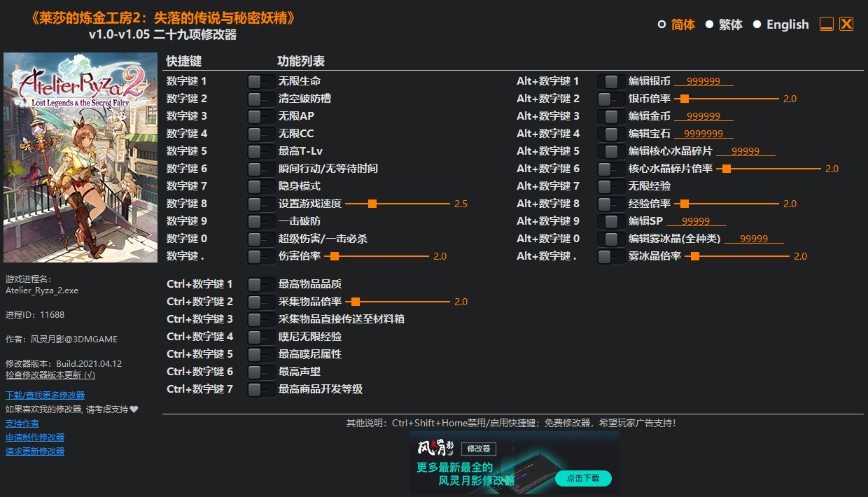Screen dimensions: 868x497
Task: Click the Atelier Ryza 2 cover art
Action: tap(80, 155)
